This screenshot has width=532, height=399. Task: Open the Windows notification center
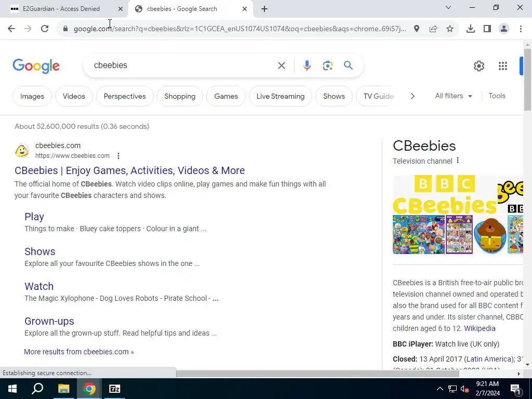pos(515,389)
